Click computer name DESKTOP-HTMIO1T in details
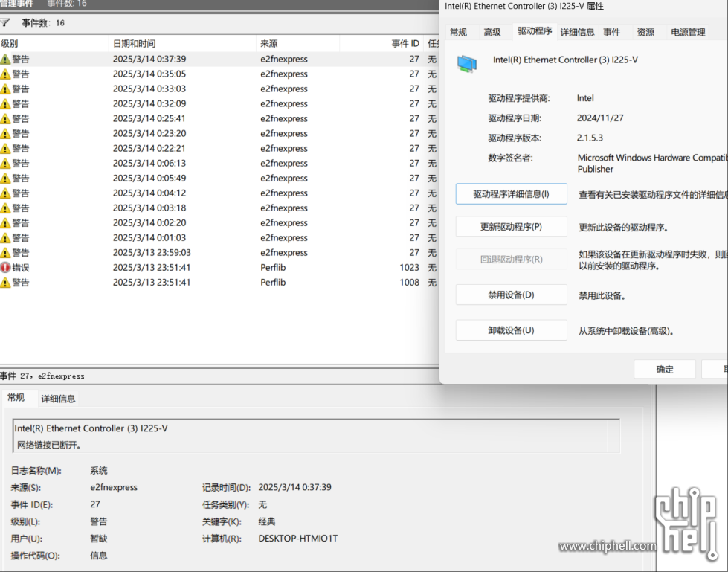 [297, 538]
